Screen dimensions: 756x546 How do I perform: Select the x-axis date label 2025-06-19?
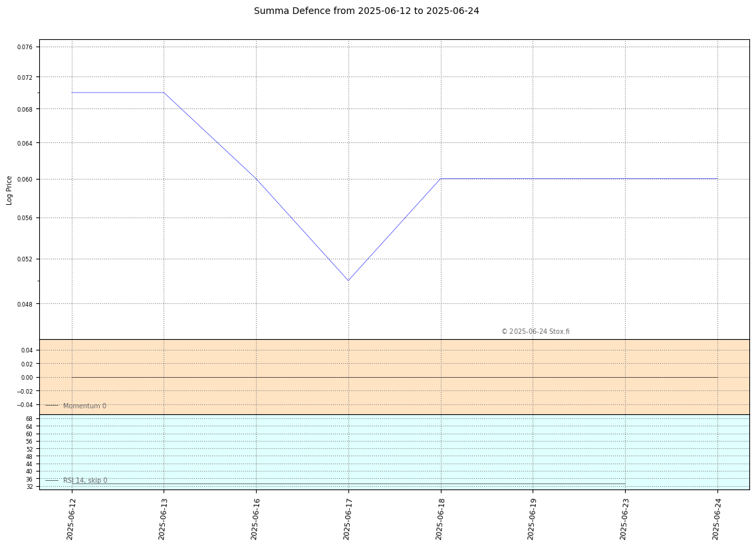(x=531, y=519)
